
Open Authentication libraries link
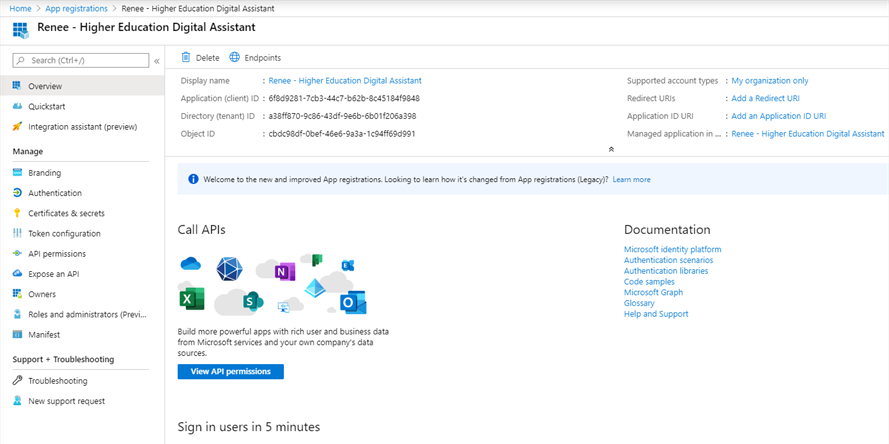pos(666,270)
